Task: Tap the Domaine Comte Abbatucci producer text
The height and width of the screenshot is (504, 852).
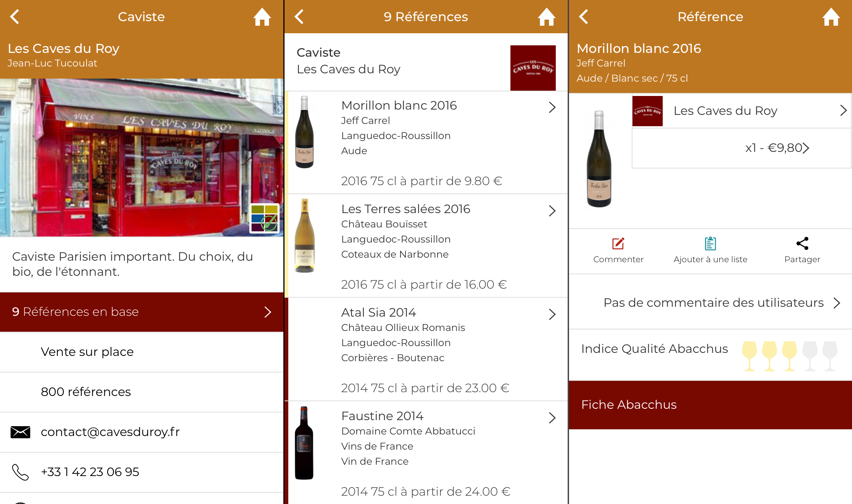Action: tap(408, 431)
